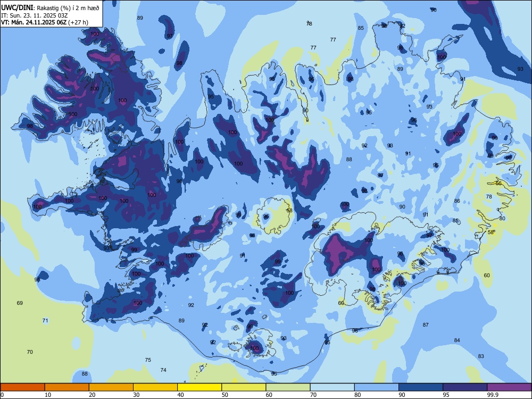This screenshot has height=399, width=532.
Task: Click the title text 'UWC/DINI: Rakastig (%) í 2 m hæð'
Action: tap(50, 8)
